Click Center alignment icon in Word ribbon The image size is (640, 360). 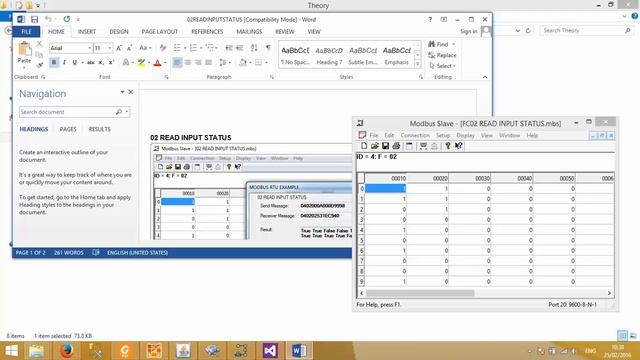point(188,62)
